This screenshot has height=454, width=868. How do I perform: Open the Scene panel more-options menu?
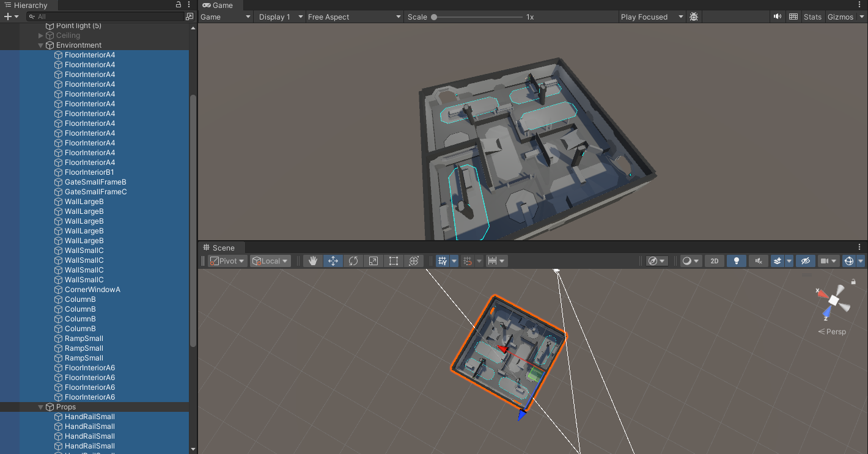(859, 247)
